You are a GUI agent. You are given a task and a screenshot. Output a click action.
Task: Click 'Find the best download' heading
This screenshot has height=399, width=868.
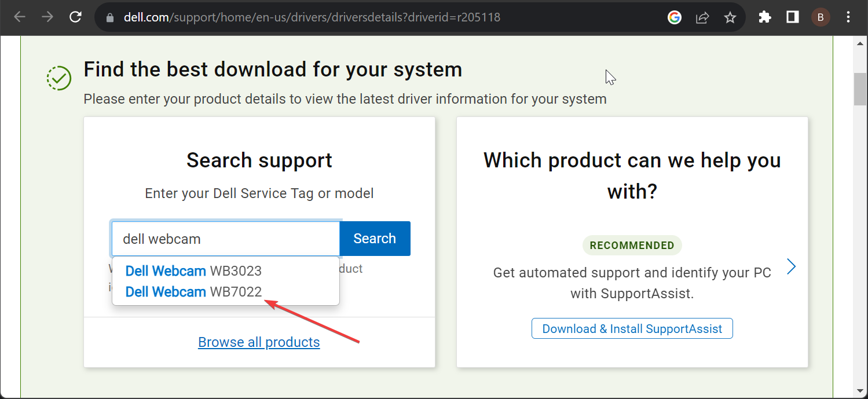click(273, 69)
